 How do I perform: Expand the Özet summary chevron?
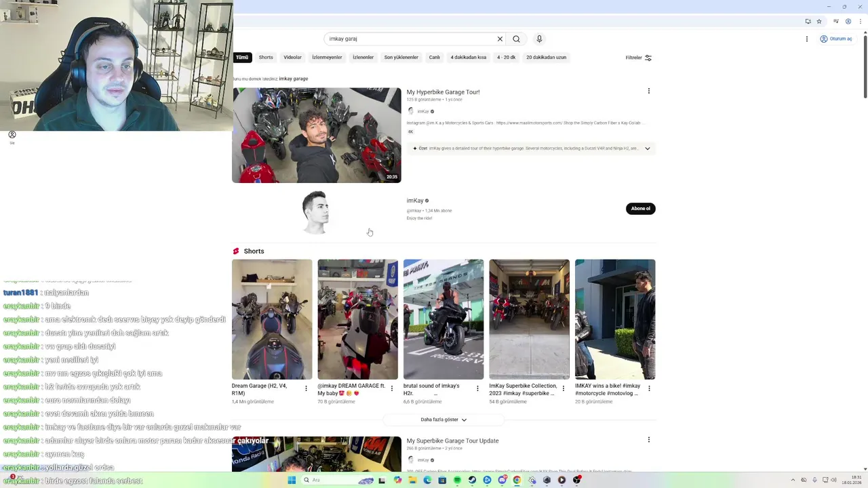point(647,148)
